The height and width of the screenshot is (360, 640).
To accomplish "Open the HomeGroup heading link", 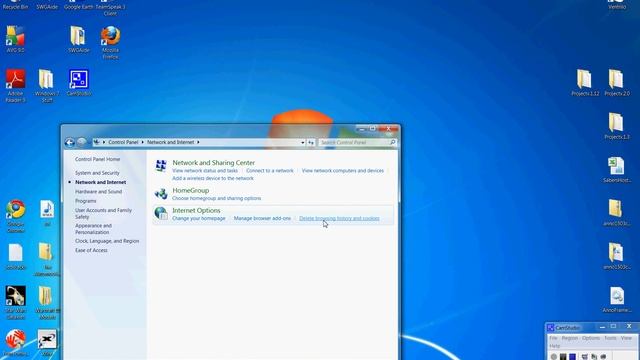I will [x=191, y=190].
